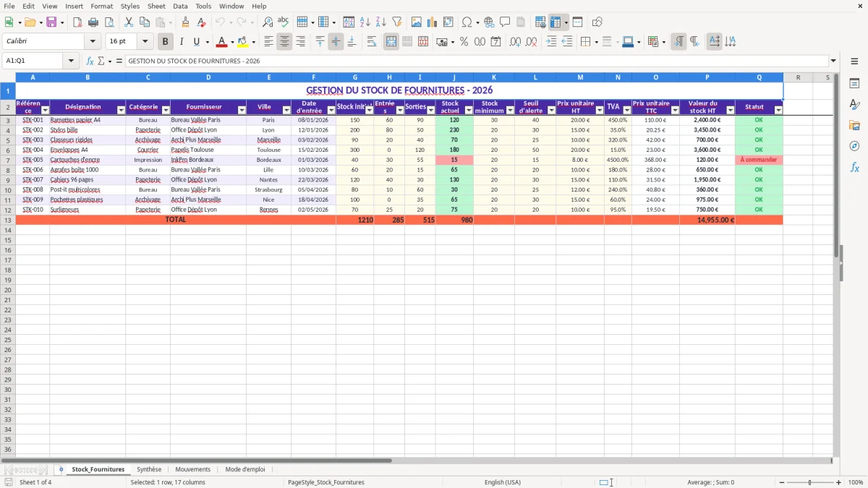This screenshot has width=868, height=488.
Task: Click the Sort Ascending icon
Action: (x=365, y=22)
